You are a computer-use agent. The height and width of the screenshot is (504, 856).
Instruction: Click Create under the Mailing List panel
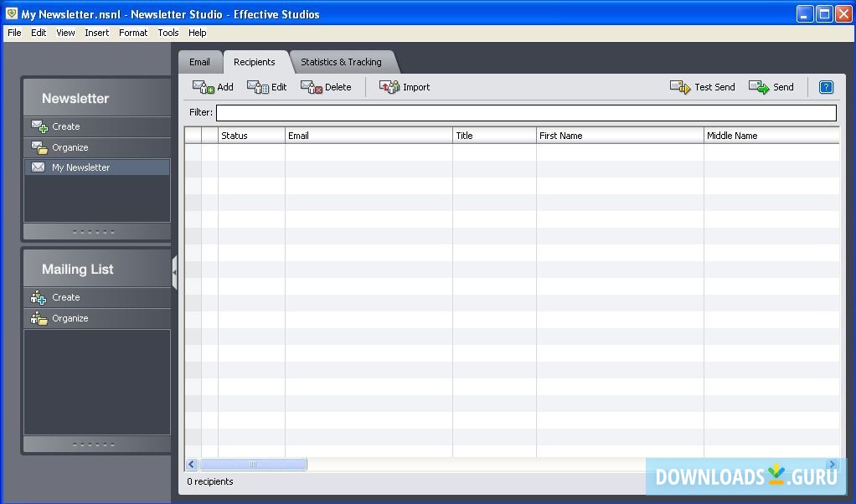click(x=97, y=298)
